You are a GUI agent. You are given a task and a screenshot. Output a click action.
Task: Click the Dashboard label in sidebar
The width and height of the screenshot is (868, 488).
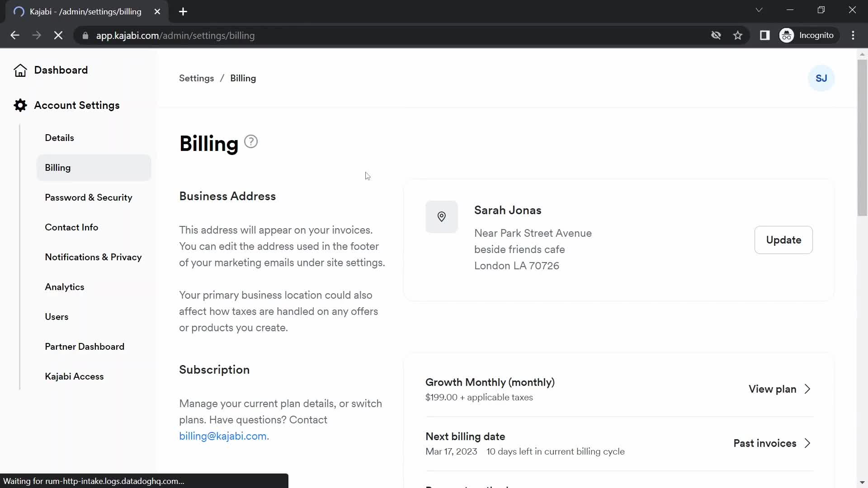[x=61, y=70]
